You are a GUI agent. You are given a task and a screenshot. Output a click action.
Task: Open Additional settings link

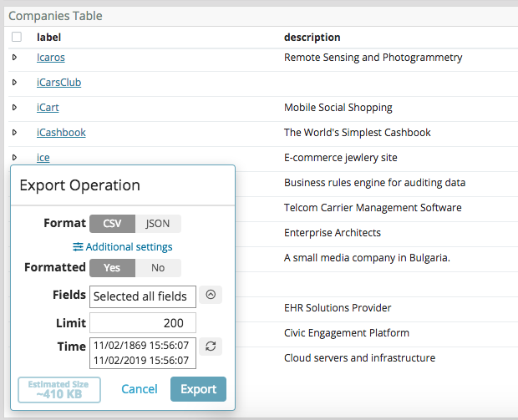(122, 246)
